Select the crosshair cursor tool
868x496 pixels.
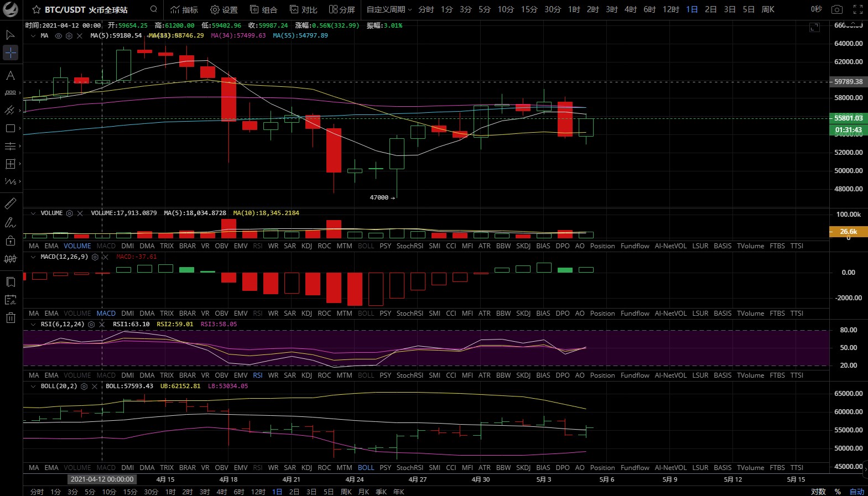tap(11, 53)
